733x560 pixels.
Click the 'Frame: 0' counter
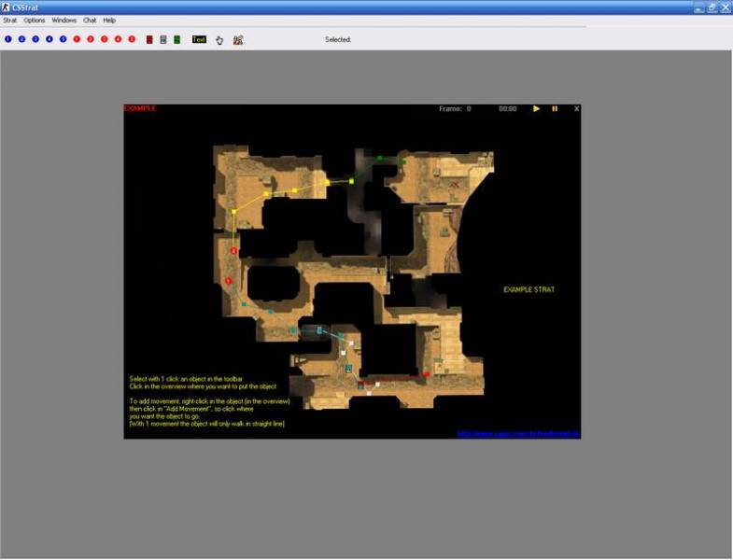click(455, 108)
